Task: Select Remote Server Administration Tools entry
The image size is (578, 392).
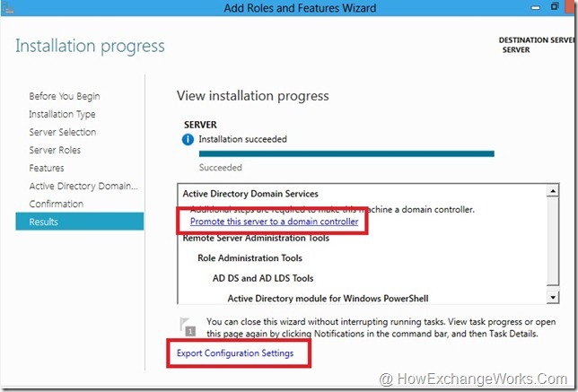Action: tap(256, 238)
